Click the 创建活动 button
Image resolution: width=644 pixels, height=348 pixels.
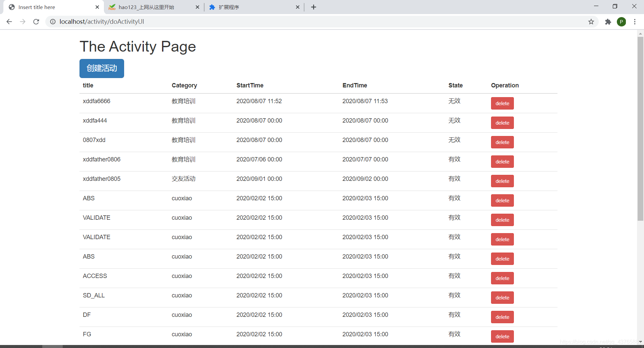pyautogui.click(x=102, y=68)
